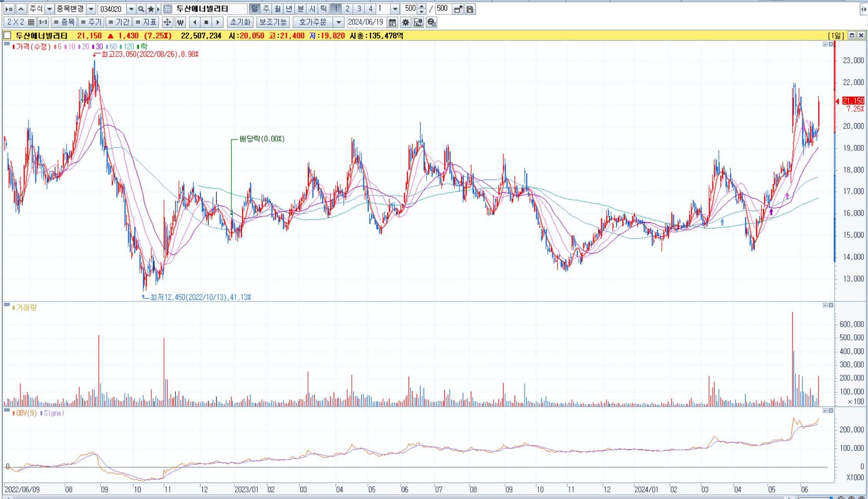The image size is (868, 499).
Task: Switch to weekly 주 period tab
Action: coord(266,9)
